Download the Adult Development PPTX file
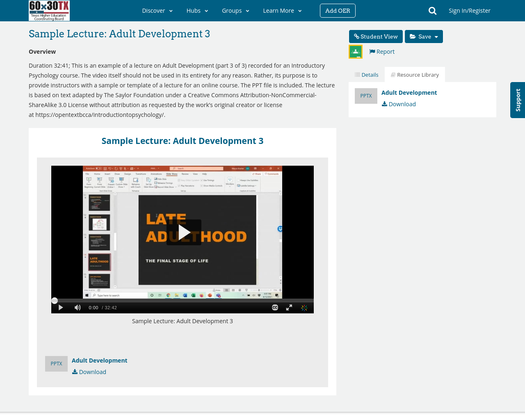The height and width of the screenshot is (420, 525). click(x=398, y=103)
